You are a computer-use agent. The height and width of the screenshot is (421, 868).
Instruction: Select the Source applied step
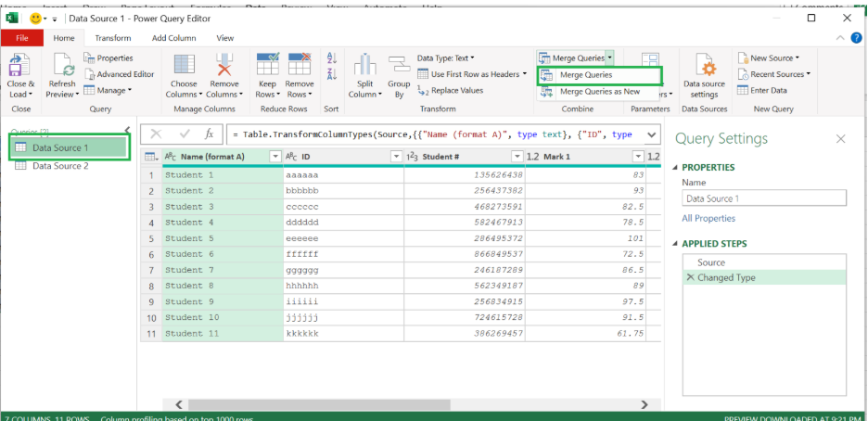point(764,262)
